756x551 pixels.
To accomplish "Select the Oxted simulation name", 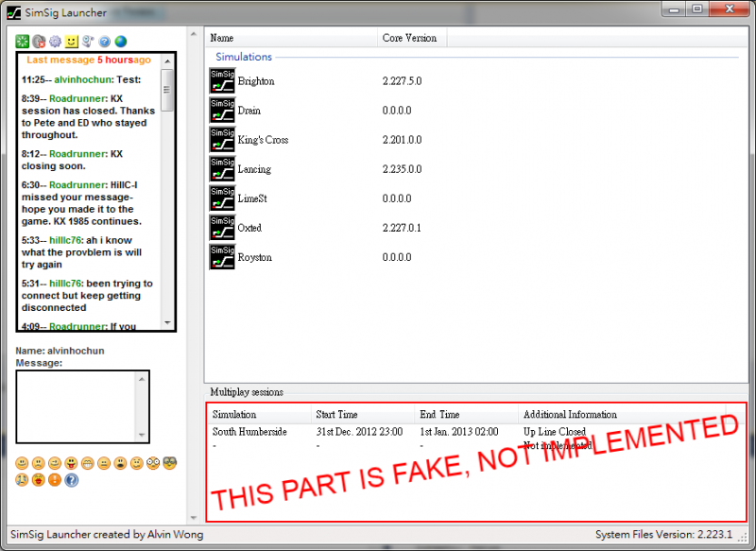I will [249, 228].
